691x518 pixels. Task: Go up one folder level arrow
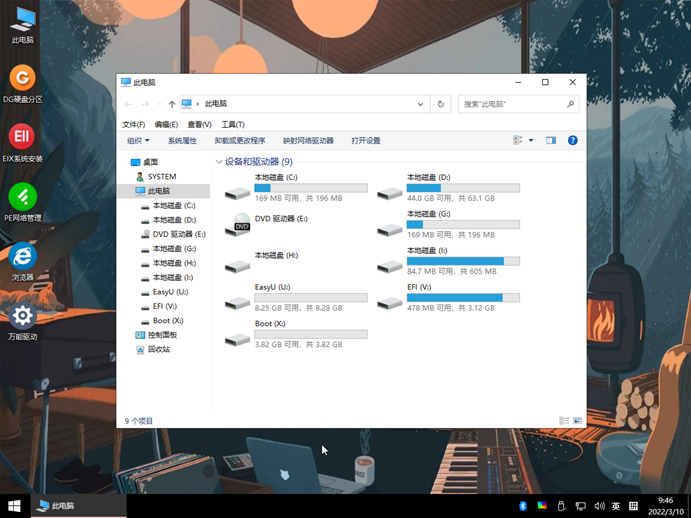click(x=172, y=104)
